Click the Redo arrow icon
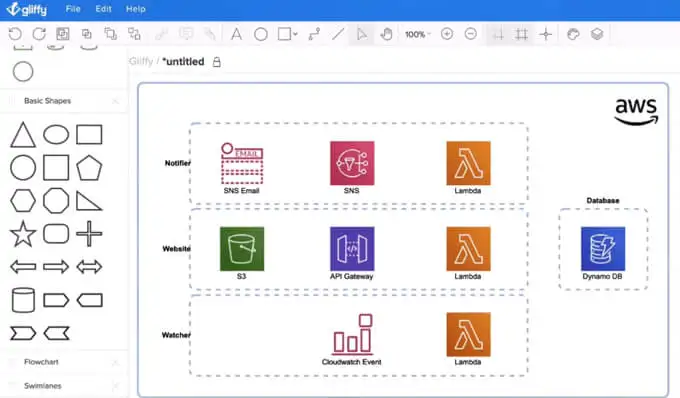The width and height of the screenshot is (680, 398). [x=39, y=34]
